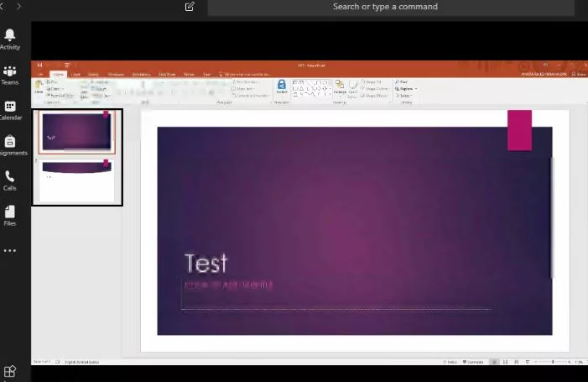This screenshot has width=588, height=382.
Task: Select slide 1 thumbnail titled Test
Action: tap(77, 132)
